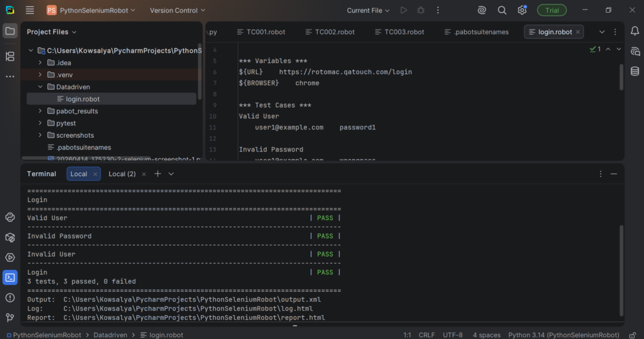Image resolution: width=644 pixels, height=339 pixels.
Task: Open the main hamburger menu
Action: 30,11
